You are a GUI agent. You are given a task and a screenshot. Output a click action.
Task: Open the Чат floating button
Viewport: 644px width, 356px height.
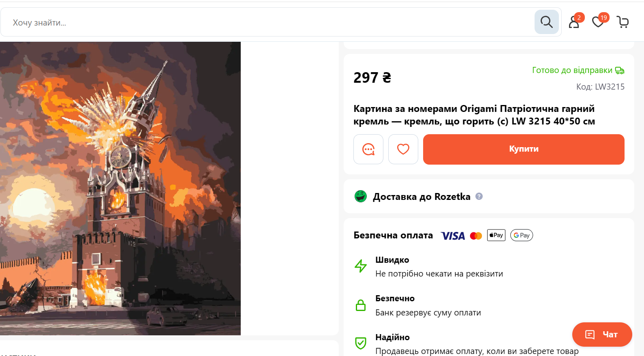coord(602,335)
